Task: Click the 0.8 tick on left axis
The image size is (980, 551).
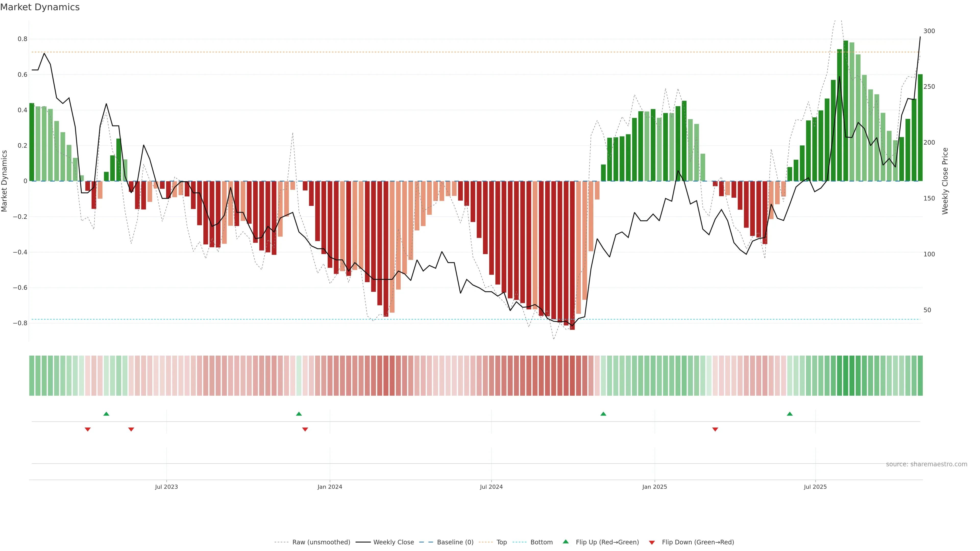Action: 22,39
